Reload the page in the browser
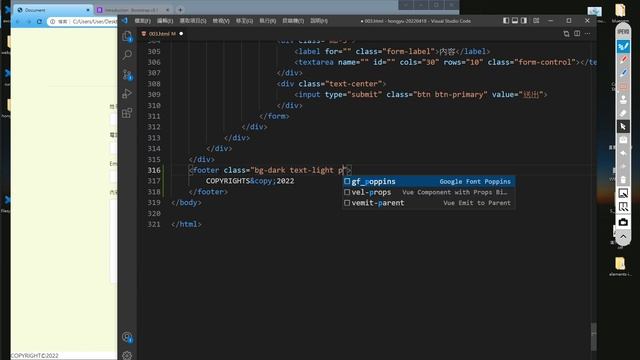 click(x=39, y=22)
